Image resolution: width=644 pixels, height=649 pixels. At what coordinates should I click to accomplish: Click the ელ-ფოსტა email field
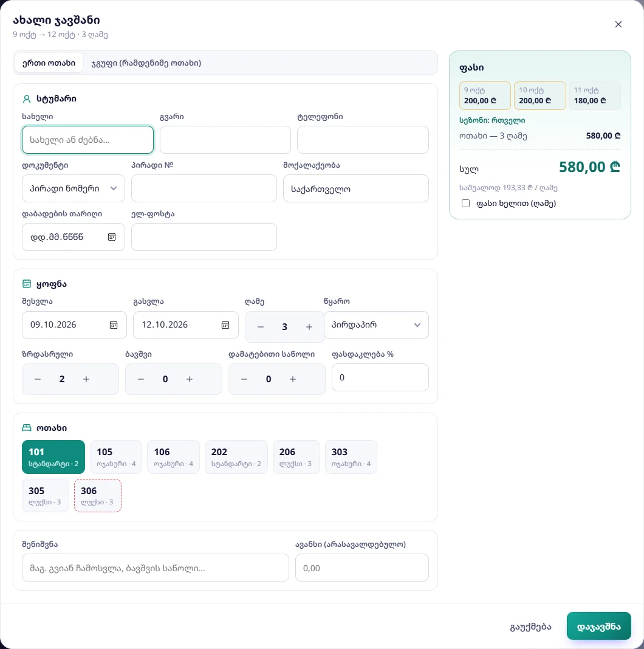click(x=204, y=237)
